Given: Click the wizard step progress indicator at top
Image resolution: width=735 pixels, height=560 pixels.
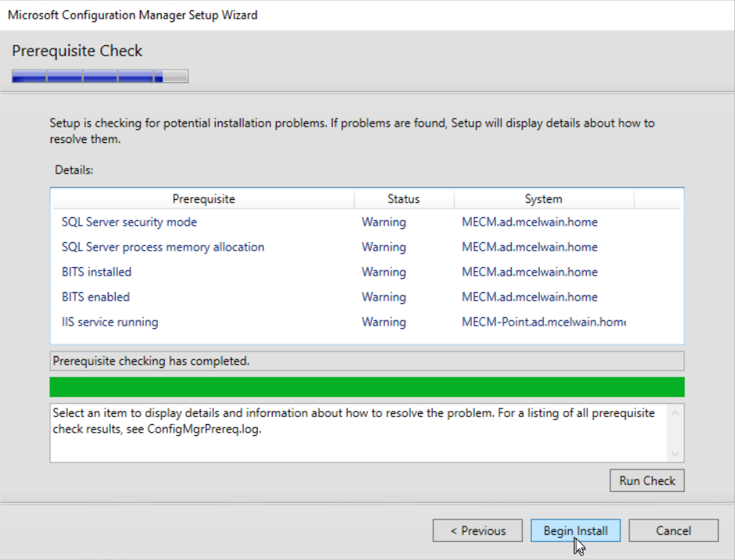Looking at the screenshot, I should point(99,77).
